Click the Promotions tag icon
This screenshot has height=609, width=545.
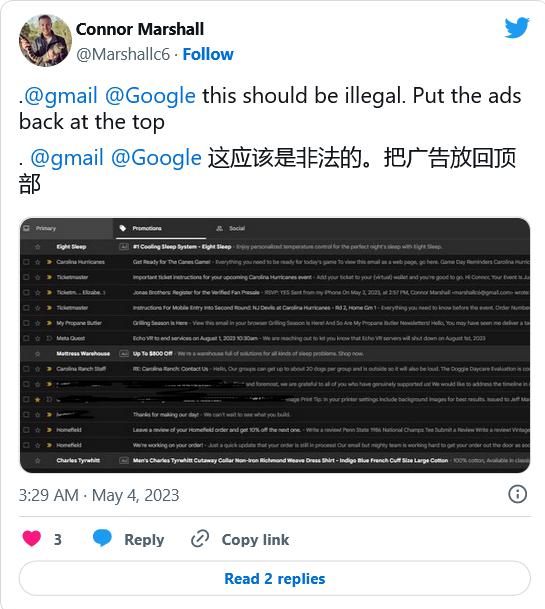pyautogui.click(x=123, y=228)
